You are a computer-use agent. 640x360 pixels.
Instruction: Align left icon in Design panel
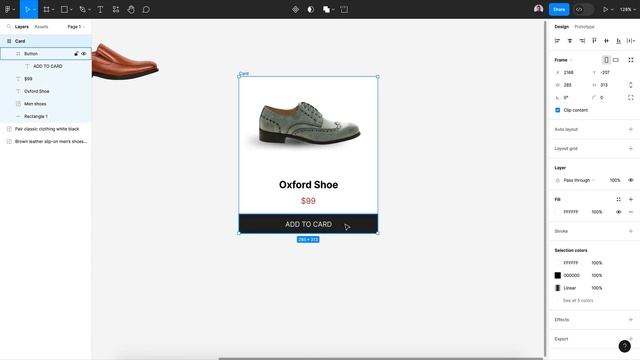click(557, 40)
